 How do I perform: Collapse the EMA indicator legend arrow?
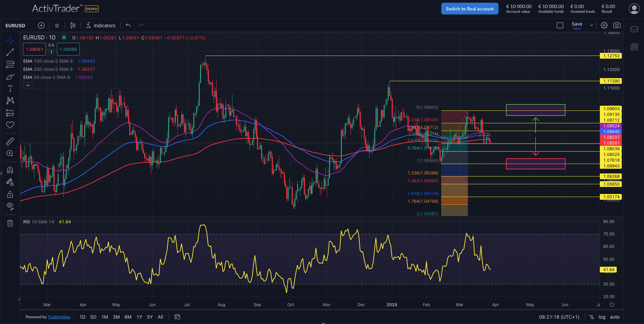[x=28, y=85]
